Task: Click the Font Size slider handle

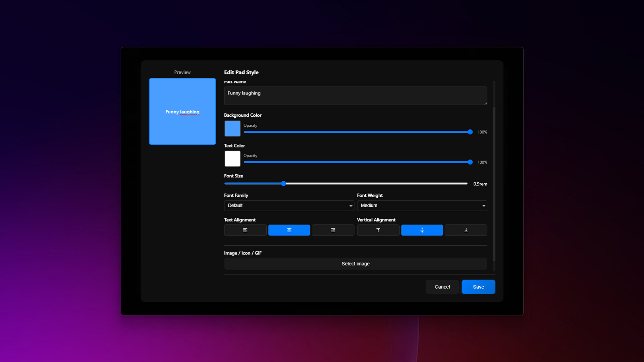Action: 283,184
